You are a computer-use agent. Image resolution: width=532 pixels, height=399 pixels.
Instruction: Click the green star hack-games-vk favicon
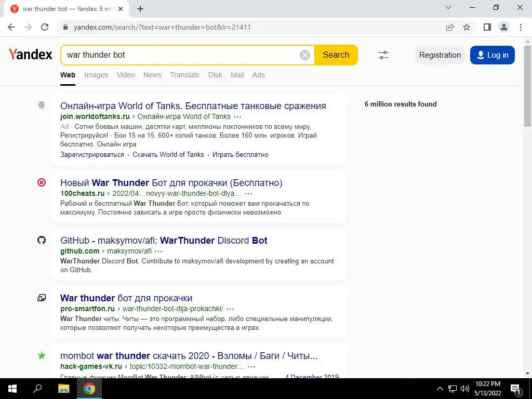click(x=42, y=355)
